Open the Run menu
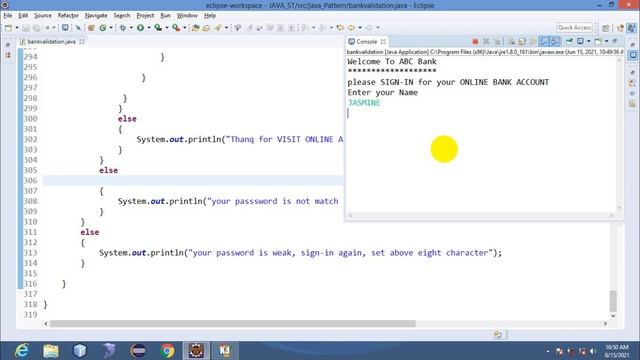Screen dimensions: 640x360 click(x=165, y=16)
